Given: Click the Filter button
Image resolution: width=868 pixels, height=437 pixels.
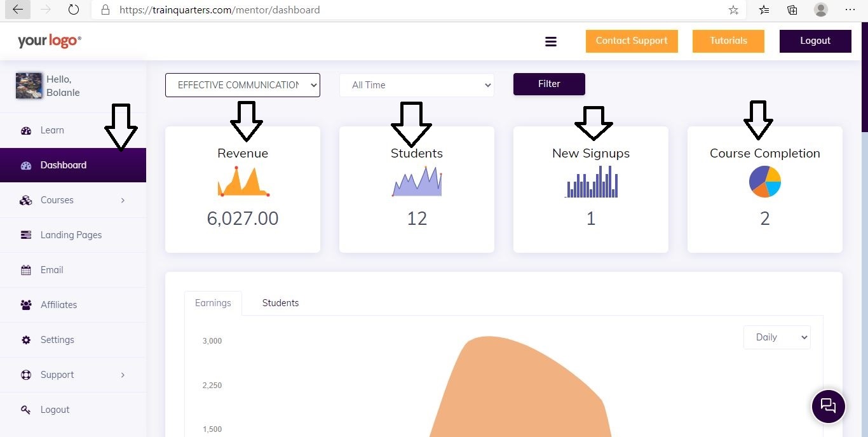Looking at the screenshot, I should [x=549, y=84].
